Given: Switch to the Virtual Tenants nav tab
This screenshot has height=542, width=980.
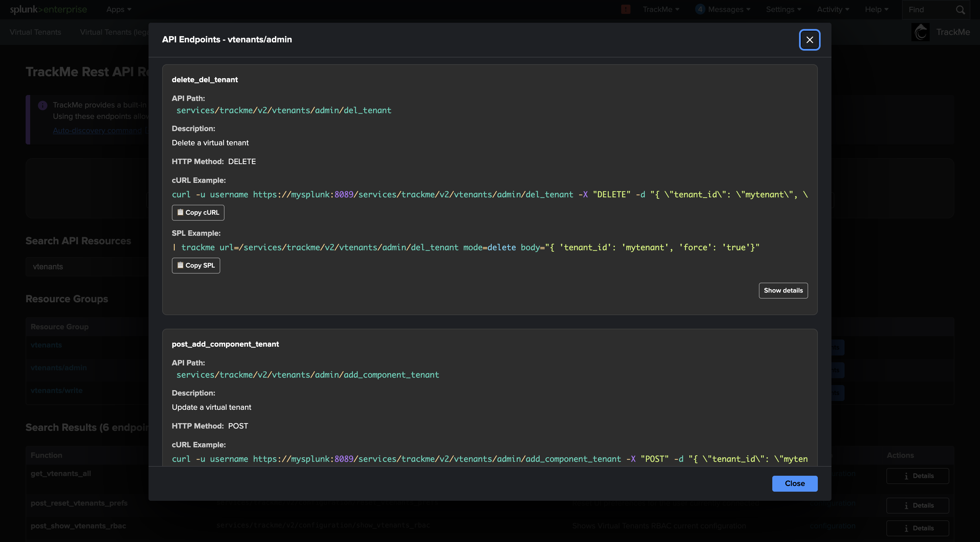Looking at the screenshot, I should point(35,32).
